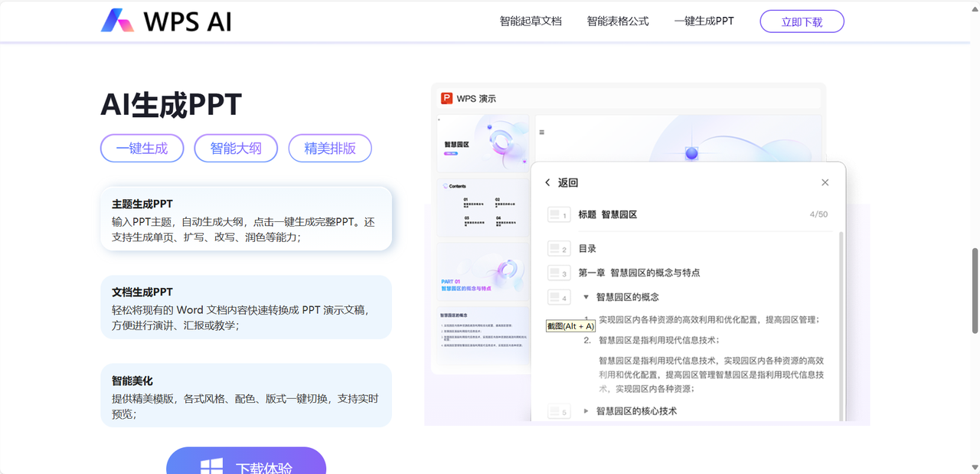Select the 主题生成PPT card

246,218
